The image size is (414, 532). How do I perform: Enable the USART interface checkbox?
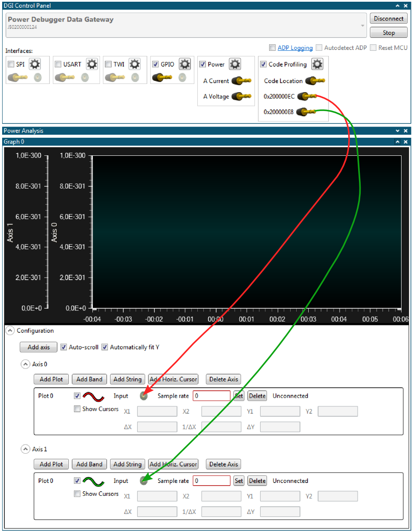(x=58, y=64)
